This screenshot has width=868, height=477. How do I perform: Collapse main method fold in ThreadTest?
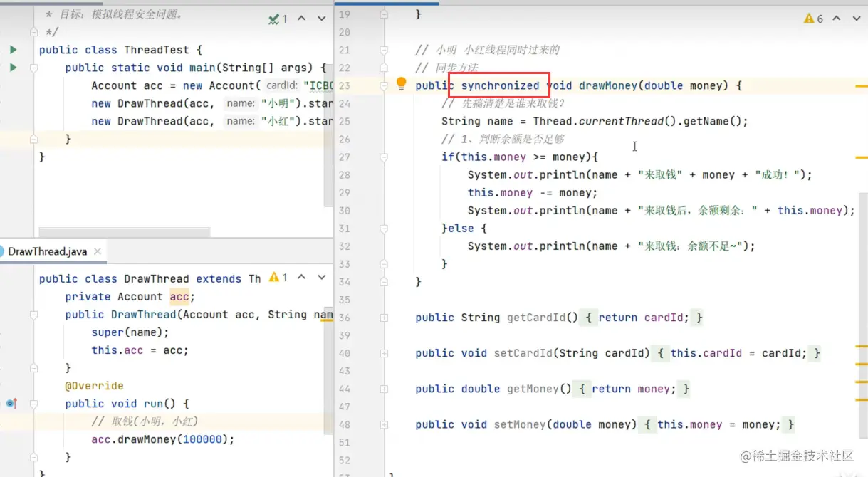(x=33, y=68)
